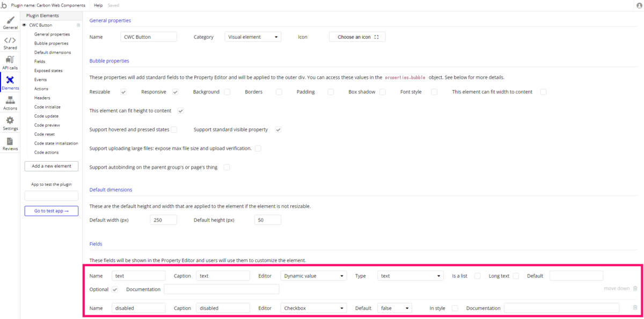Open the Actions tab in left sidebar
This screenshot has height=319, width=644.
tap(10, 103)
